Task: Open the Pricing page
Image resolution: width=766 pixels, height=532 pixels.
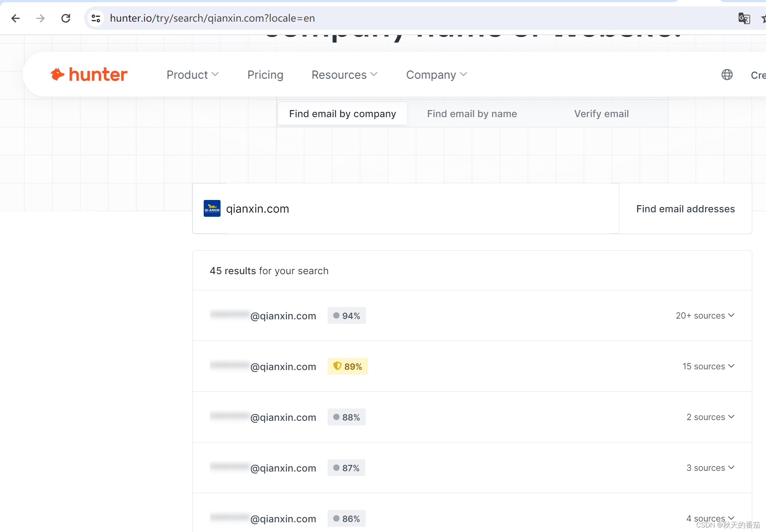Action: [265, 75]
